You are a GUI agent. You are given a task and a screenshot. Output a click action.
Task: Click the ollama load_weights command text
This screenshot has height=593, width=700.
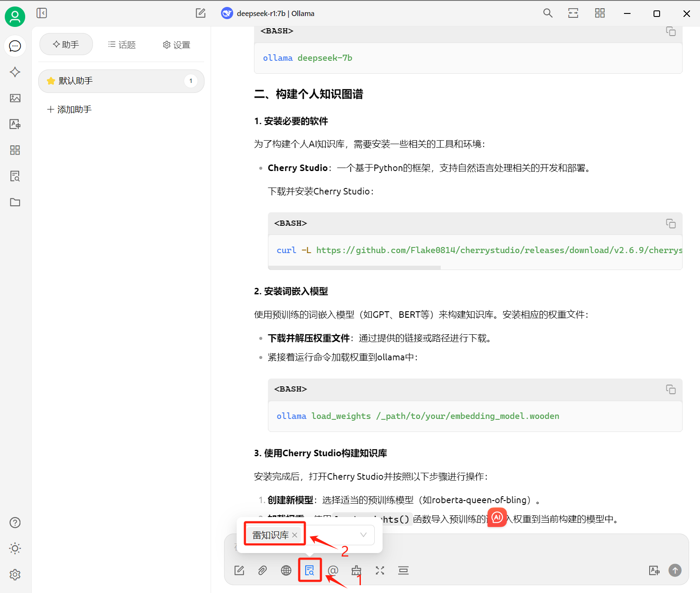[x=418, y=416]
